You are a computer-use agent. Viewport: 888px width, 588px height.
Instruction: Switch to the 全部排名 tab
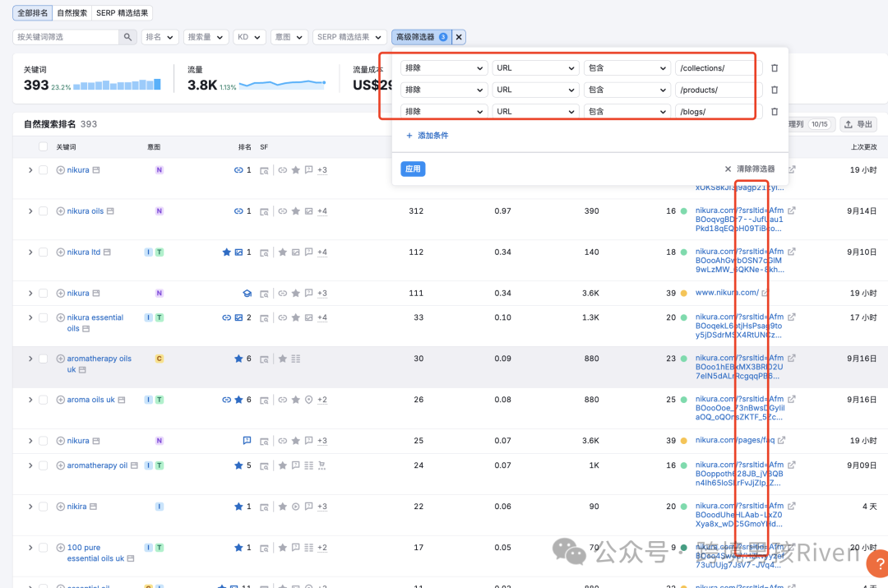32,13
